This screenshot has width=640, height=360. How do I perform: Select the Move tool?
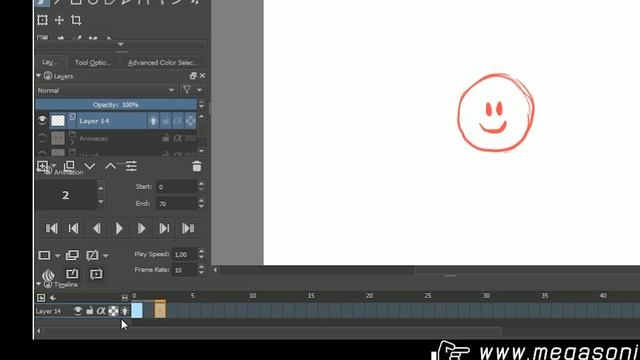[x=59, y=20]
